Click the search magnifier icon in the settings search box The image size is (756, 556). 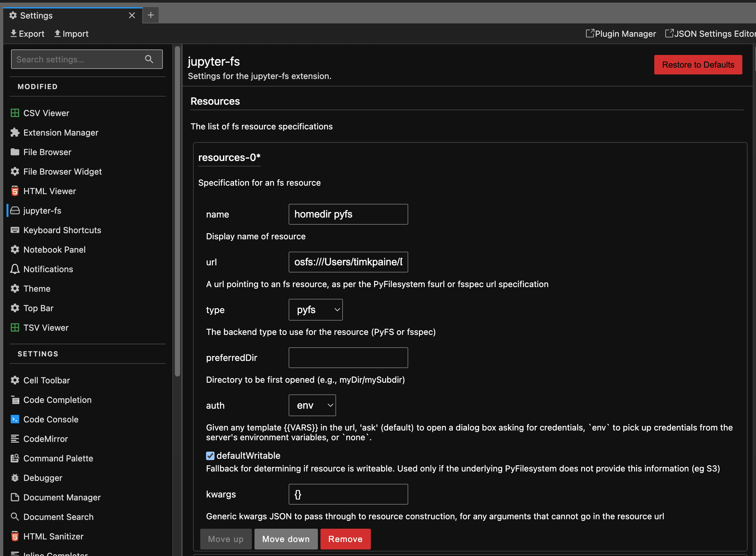coord(149,59)
